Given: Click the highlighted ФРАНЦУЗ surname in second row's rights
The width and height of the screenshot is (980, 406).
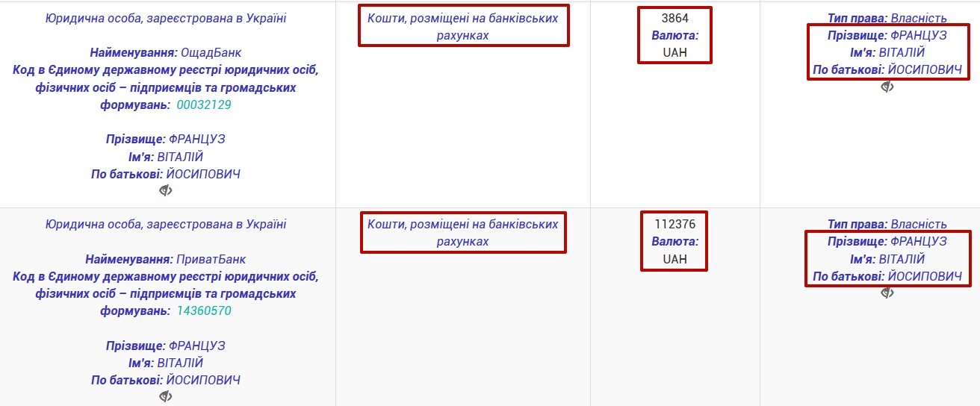Looking at the screenshot, I should [919, 241].
